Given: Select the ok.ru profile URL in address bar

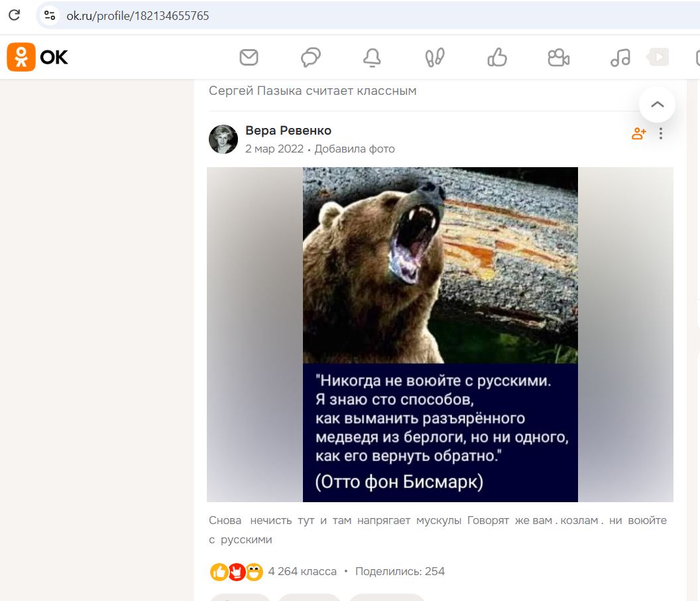Looking at the screenshot, I should [x=137, y=16].
